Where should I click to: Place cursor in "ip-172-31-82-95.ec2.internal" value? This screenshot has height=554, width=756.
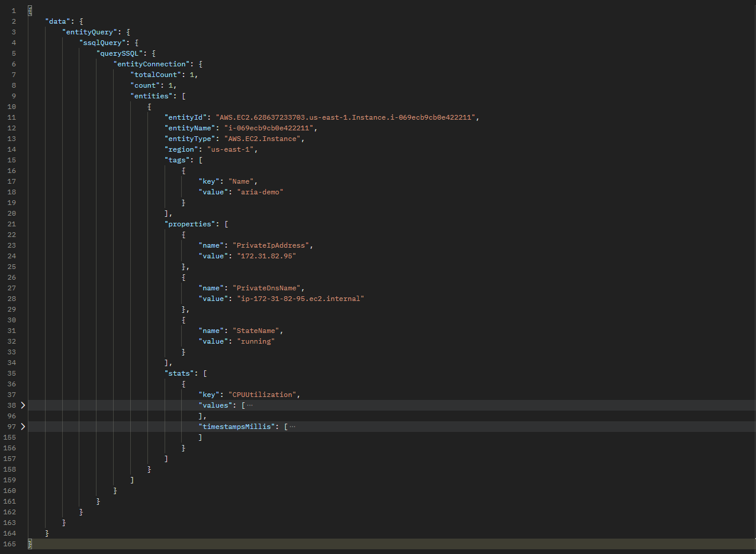coord(300,299)
